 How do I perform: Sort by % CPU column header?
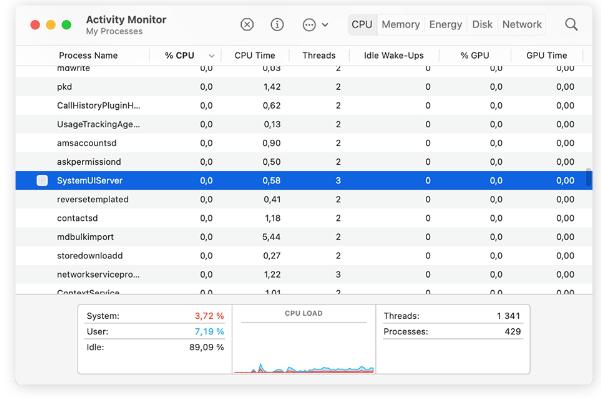[179, 56]
